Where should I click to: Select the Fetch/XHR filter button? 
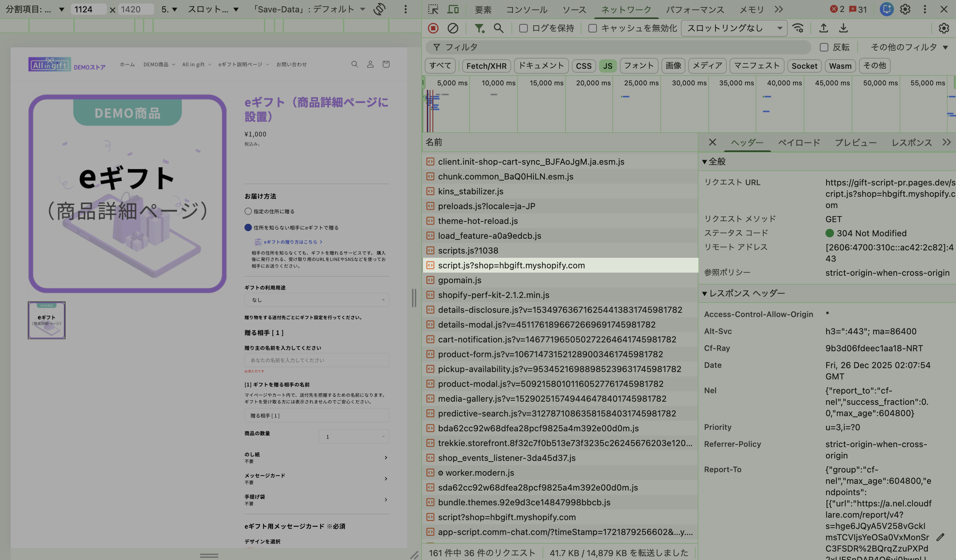coord(486,66)
